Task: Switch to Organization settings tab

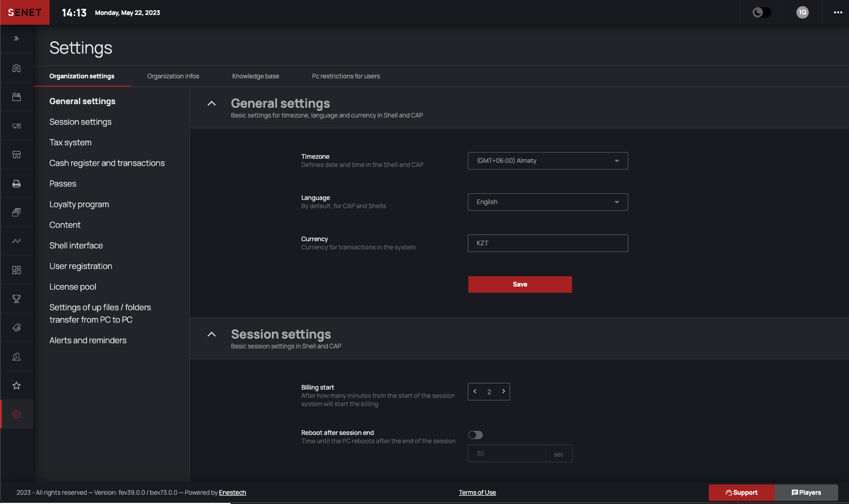Action: coord(82,76)
